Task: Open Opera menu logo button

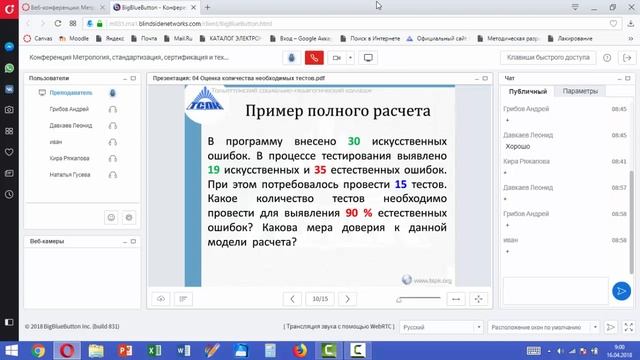Action: coord(9,9)
